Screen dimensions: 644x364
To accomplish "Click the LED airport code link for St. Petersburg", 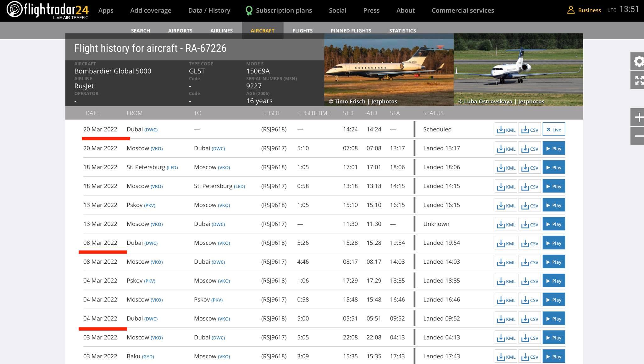I will coord(172,168).
